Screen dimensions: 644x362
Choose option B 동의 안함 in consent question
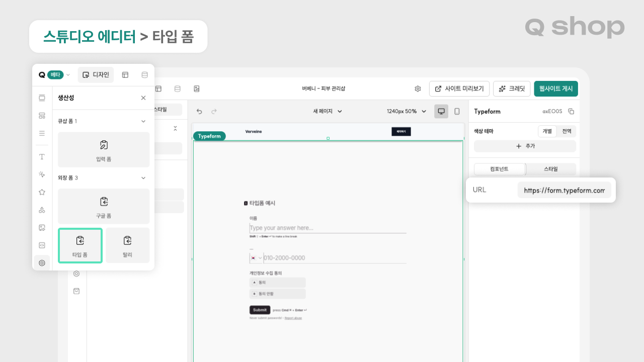tap(277, 294)
